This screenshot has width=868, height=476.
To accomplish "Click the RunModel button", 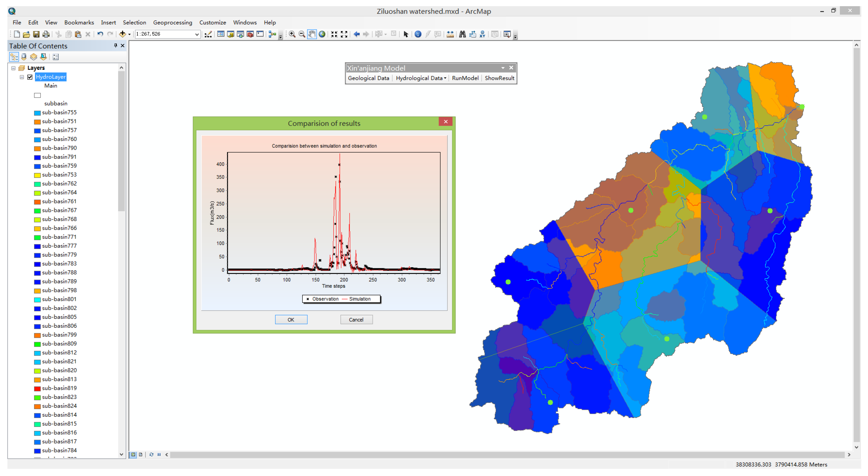I will point(465,78).
